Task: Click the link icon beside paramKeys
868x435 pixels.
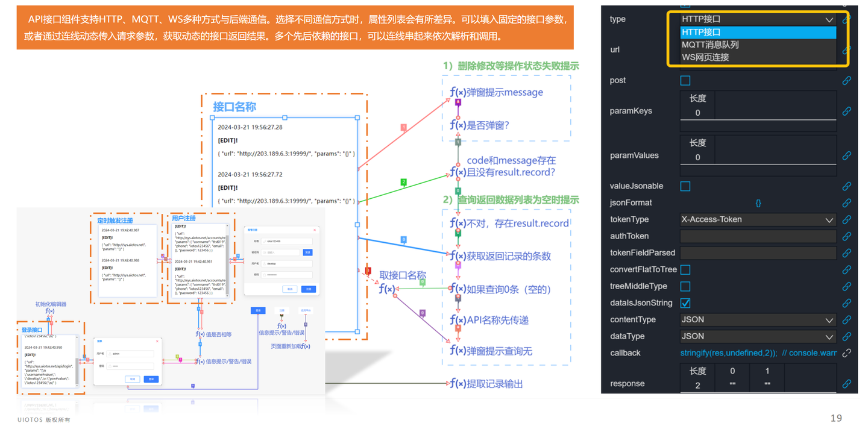Action: click(x=846, y=111)
